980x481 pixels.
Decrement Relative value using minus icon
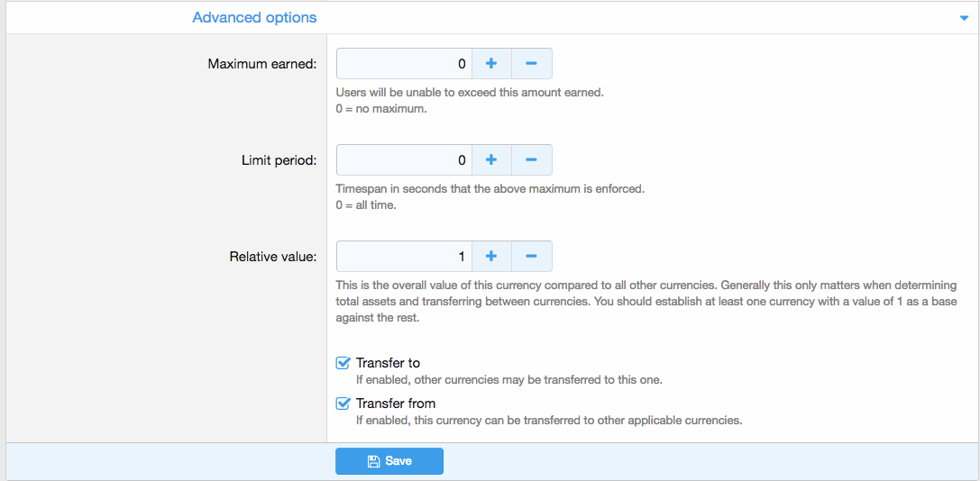point(531,257)
